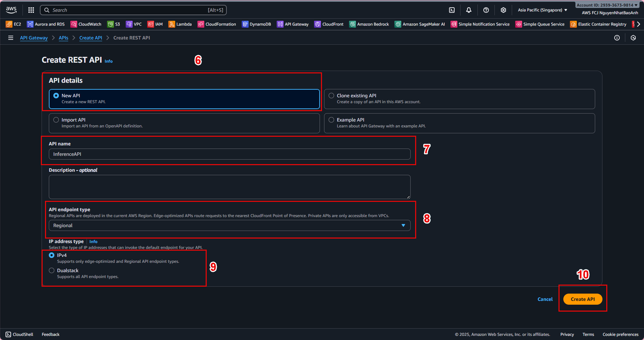Screen dimensions: 644x340
Task: Open the API endpoint type dropdown
Action: [230, 225]
